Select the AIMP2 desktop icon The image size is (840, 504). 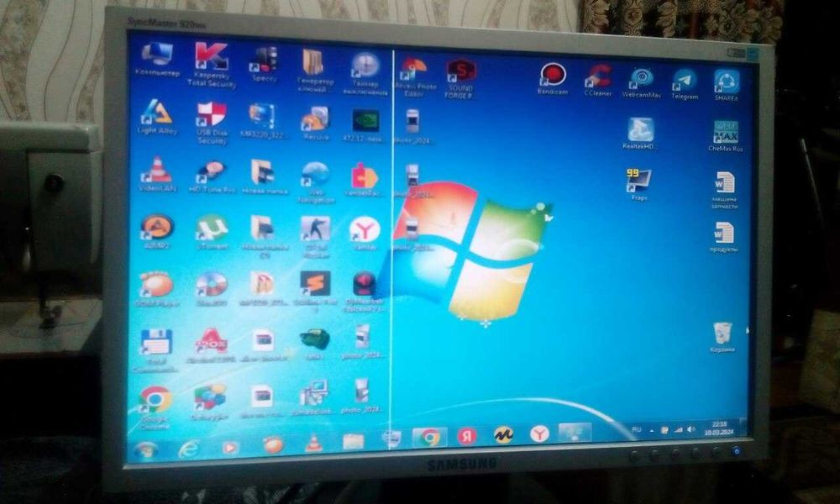coord(157,231)
